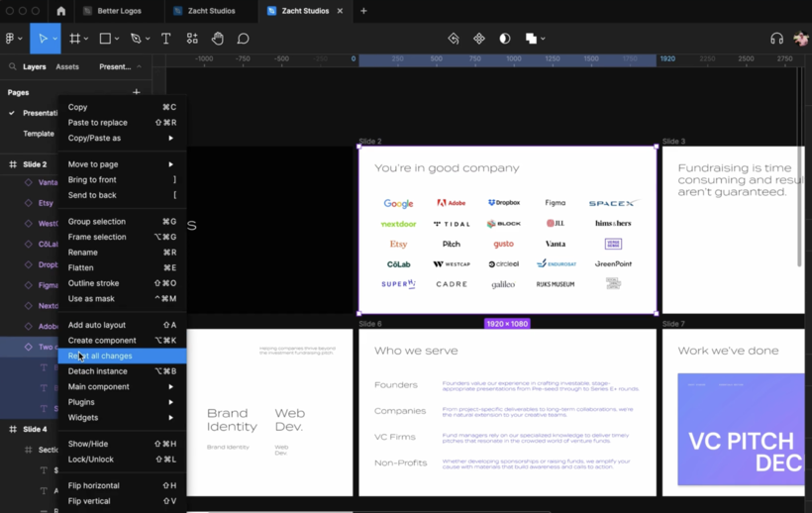This screenshot has width=812, height=513.
Task: Choose Create component
Action: tap(122, 341)
